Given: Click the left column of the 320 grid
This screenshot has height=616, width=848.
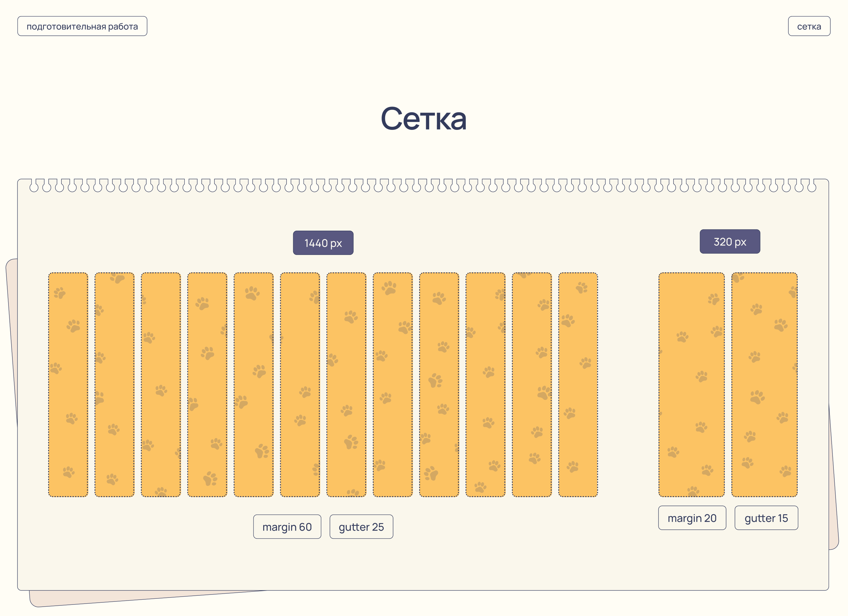Looking at the screenshot, I should 691,384.
